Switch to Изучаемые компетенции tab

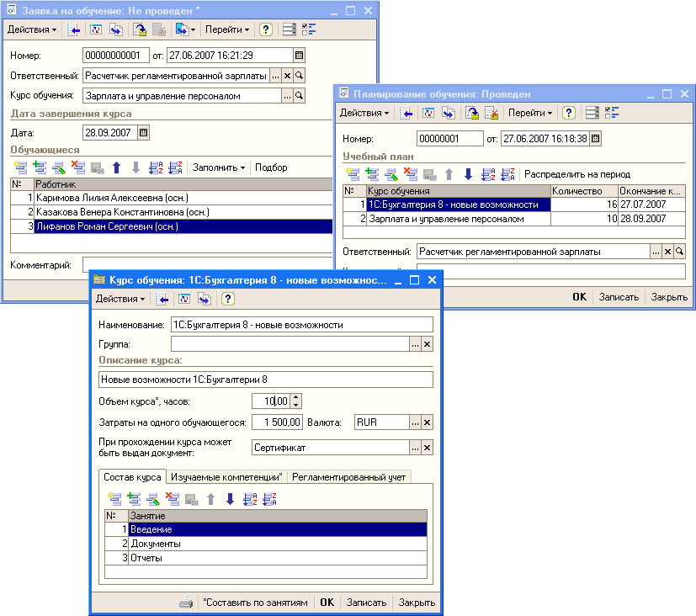pyautogui.click(x=226, y=477)
